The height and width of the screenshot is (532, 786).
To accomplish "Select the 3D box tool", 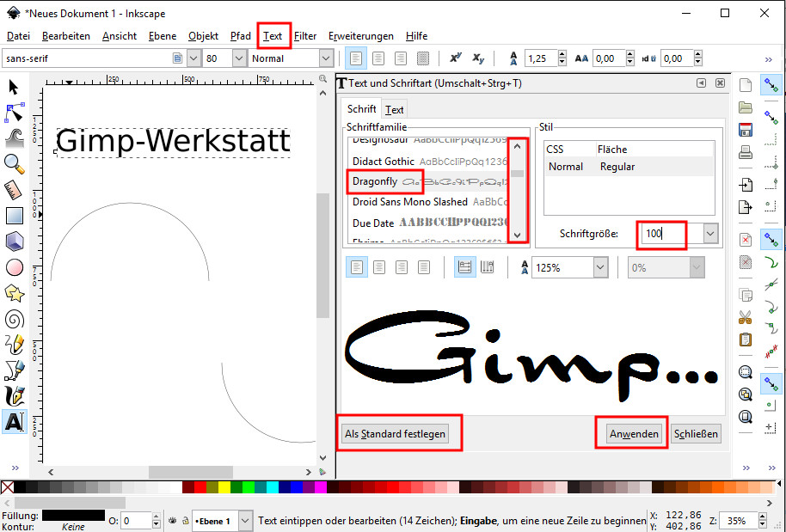I will (14, 242).
